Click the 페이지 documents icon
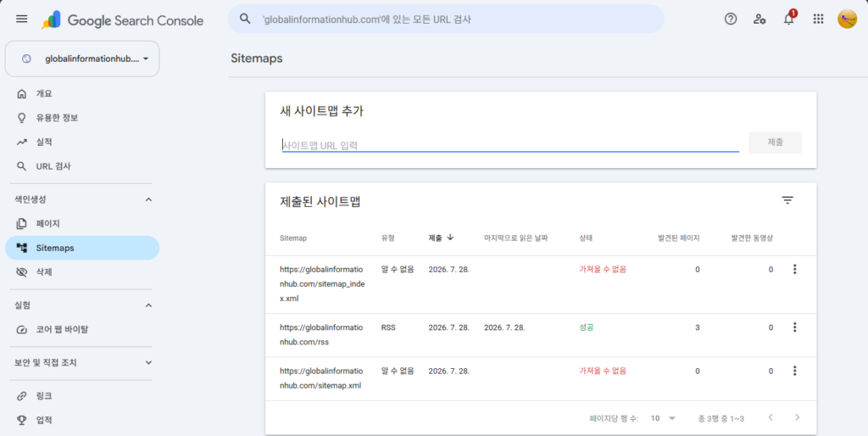The width and height of the screenshot is (868, 436). 21,224
